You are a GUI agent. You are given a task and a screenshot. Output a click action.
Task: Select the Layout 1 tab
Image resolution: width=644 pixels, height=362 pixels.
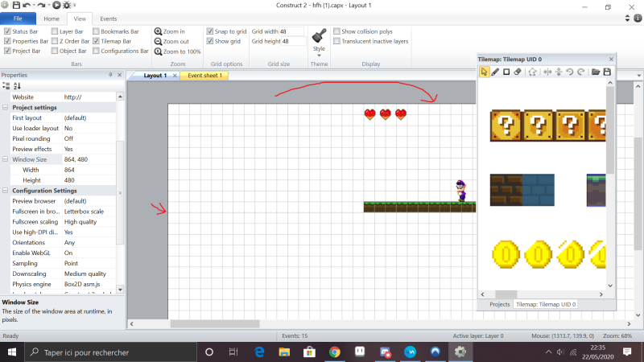tap(155, 76)
